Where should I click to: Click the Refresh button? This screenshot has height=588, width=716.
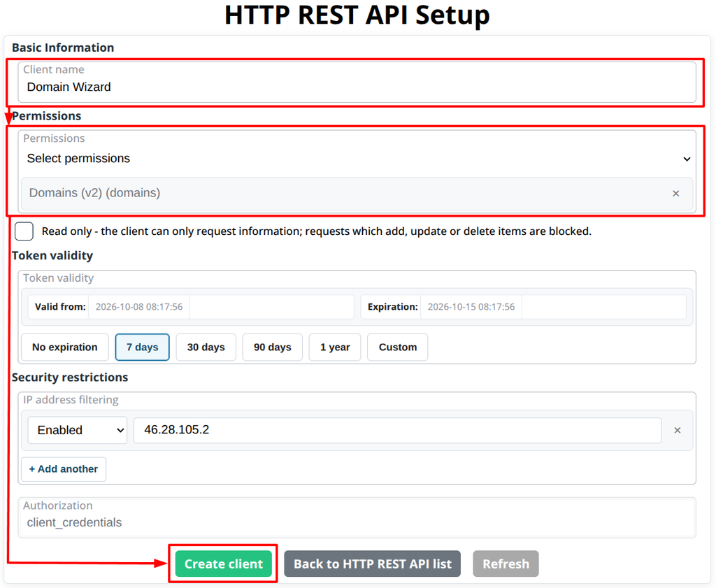coord(506,564)
